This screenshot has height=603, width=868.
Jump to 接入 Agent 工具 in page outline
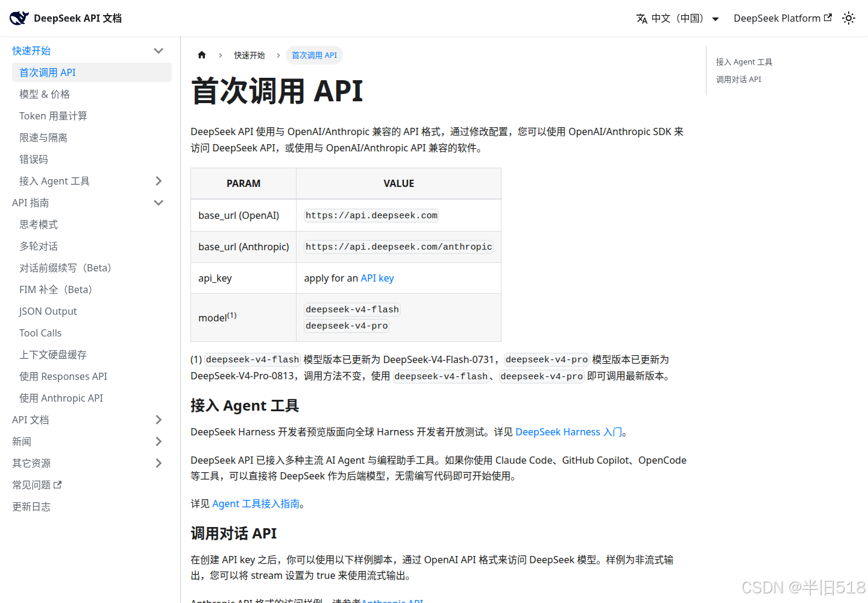(744, 62)
